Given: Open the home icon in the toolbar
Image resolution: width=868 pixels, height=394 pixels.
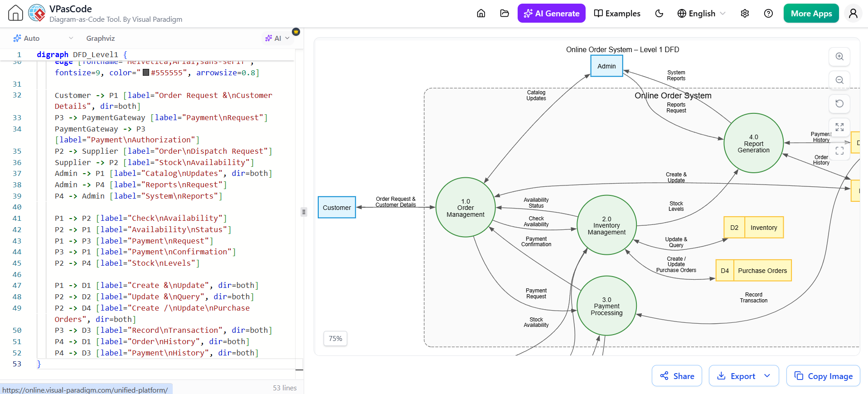Looking at the screenshot, I should (x=481, y=13).
